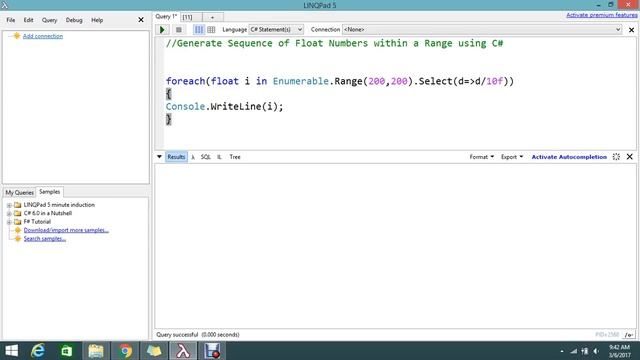Switch to the My Queries tab
This screenshot has width=640, height=360.
(19, 192)
